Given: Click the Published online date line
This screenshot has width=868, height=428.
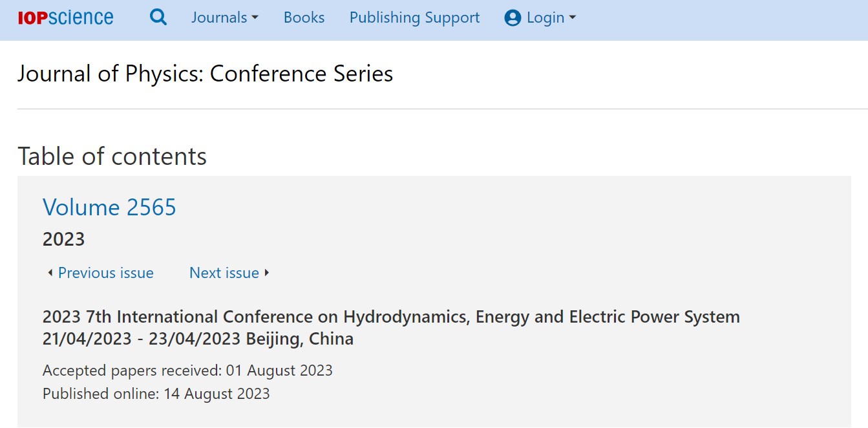Looking at the screenshot, I should tap(156, 393).
